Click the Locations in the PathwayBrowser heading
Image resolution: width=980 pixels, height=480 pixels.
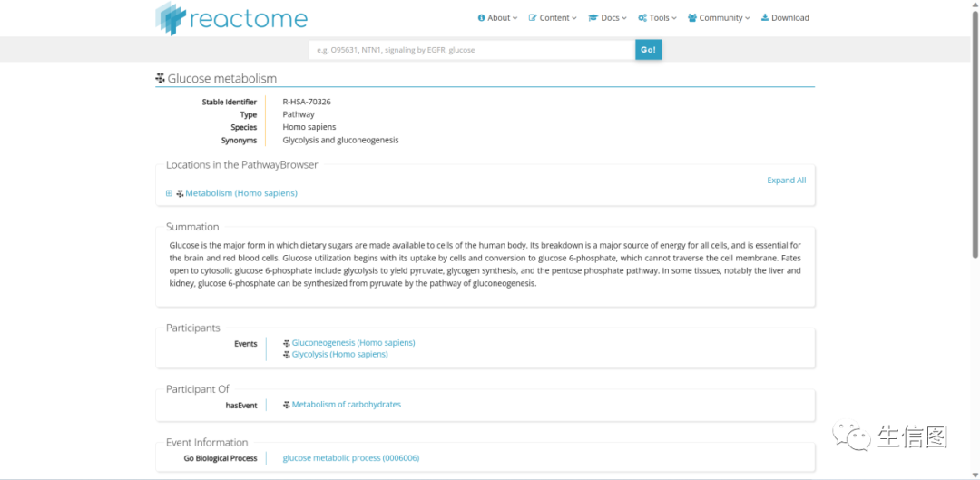[x=242, y=165]
